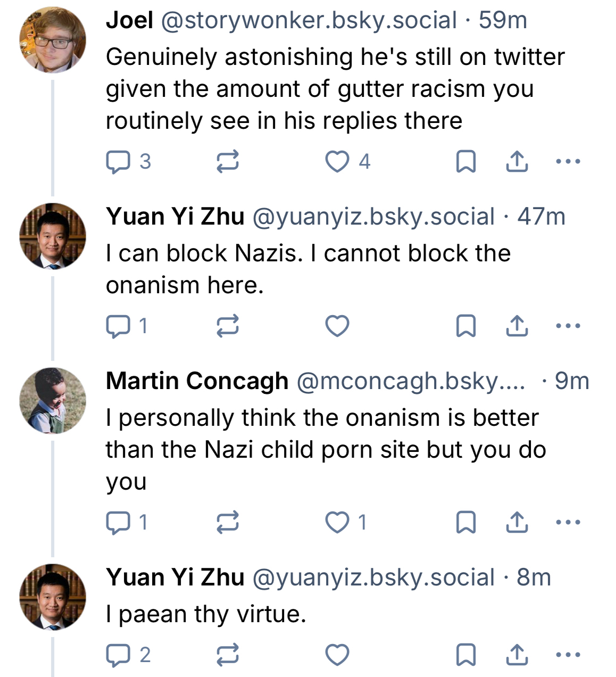Bookmark the "I paean thy virtue" post
Viewport: 616px width, 677px height.
point(466,655)
